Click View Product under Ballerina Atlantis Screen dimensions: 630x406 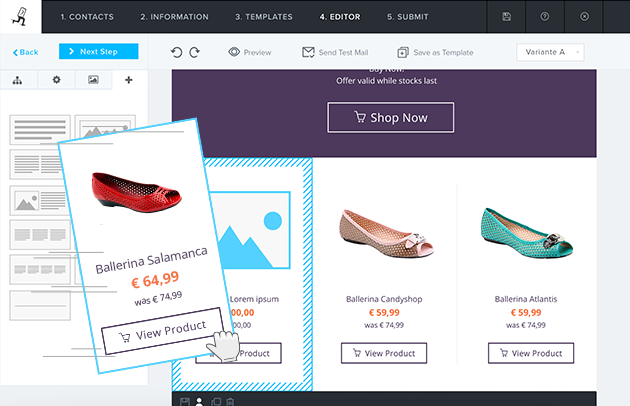tap(531, 353)
